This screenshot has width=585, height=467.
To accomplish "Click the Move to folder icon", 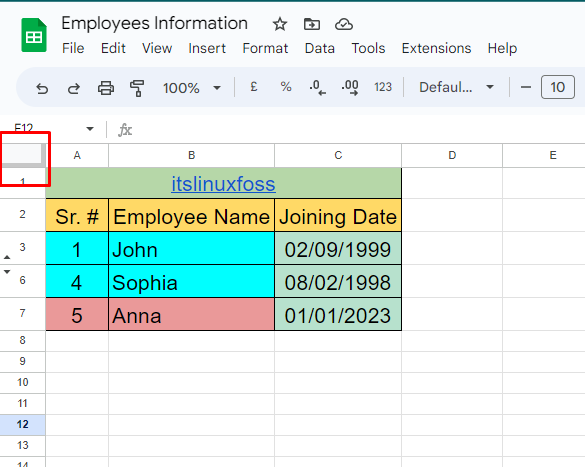I will 312,25.
